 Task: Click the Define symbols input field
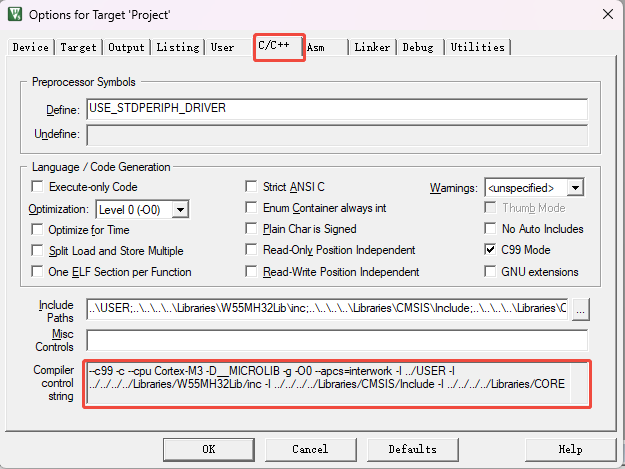pos(336,109)
